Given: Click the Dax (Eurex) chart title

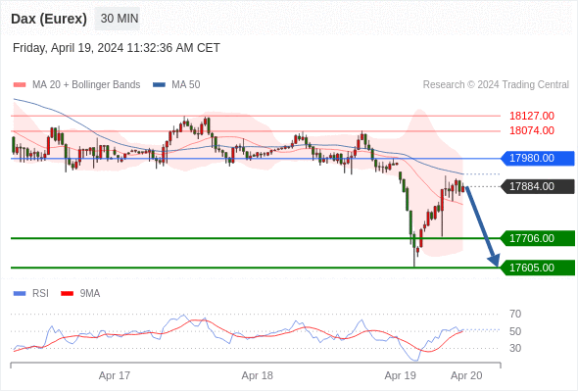Looking at the screenshot, I should 49,19.
